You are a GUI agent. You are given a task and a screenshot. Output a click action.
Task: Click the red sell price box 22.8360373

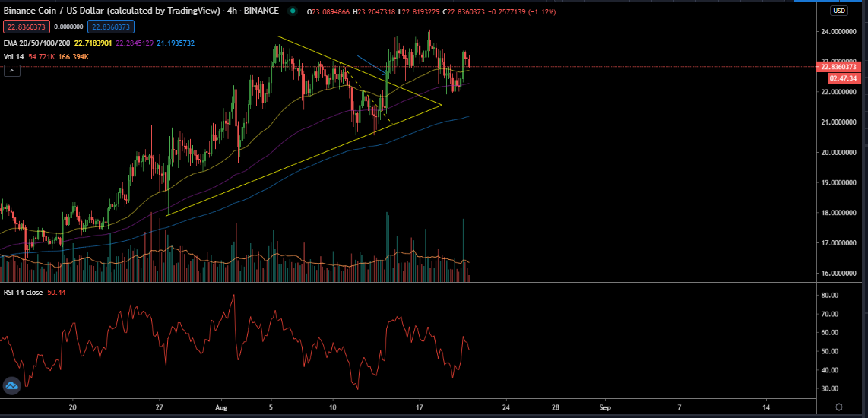(x=27, y=26)
